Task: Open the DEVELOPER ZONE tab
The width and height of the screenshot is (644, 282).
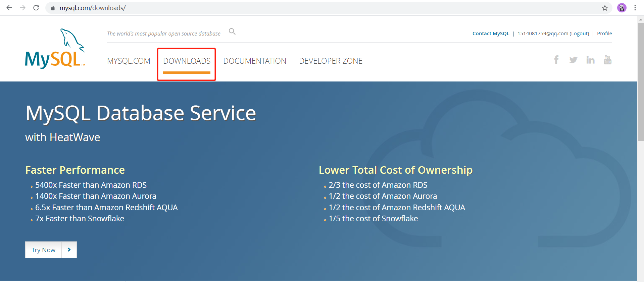Action: coord(331,61)
